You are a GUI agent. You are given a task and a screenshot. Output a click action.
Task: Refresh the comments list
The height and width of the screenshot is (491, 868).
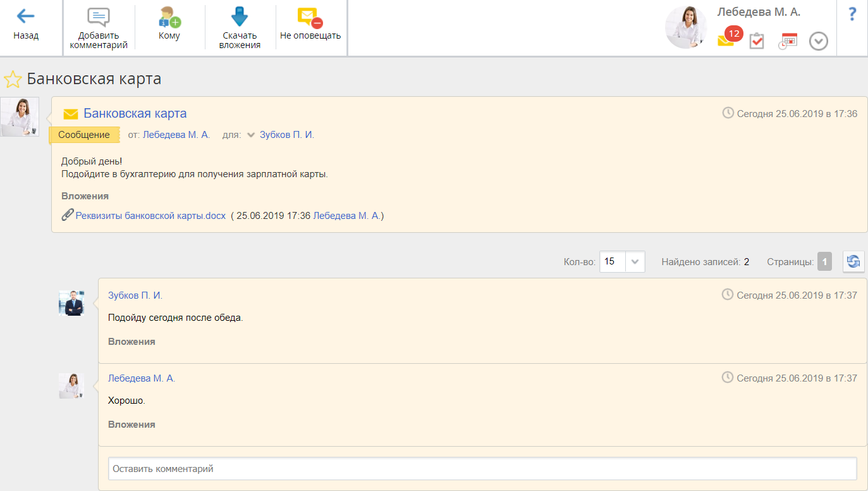(853, 261)
